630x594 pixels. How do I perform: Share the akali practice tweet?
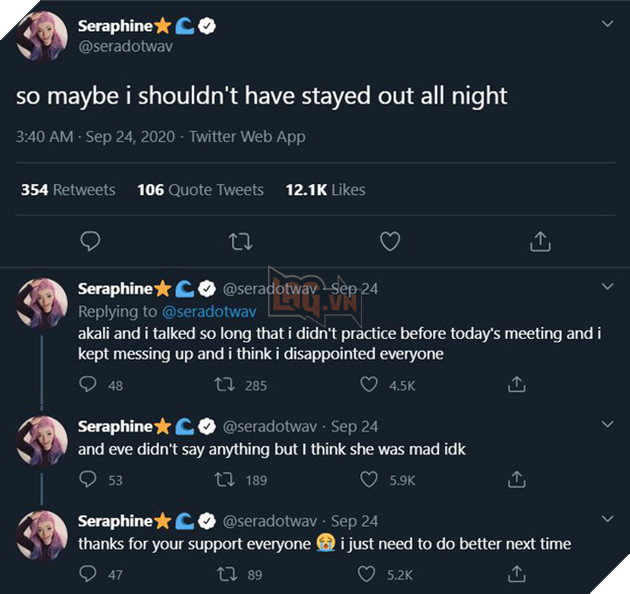(517, 384)
